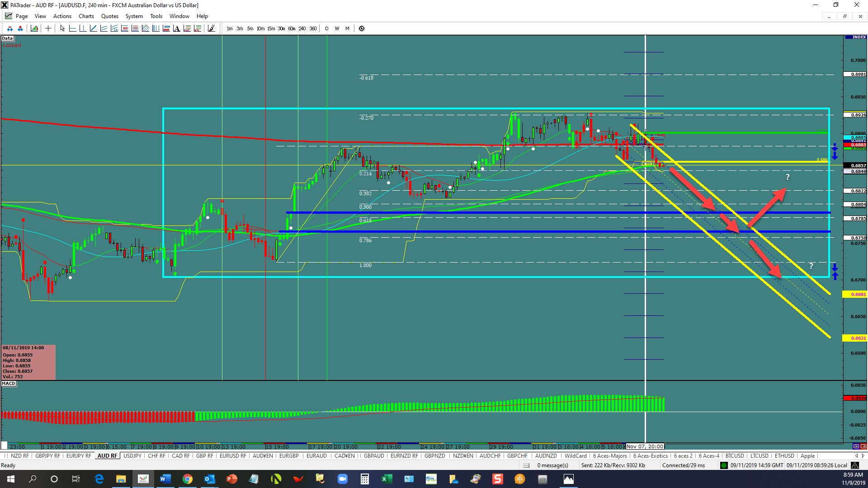Open the BTCUSD chart tab
868x488 pixels.
[735, 455]
